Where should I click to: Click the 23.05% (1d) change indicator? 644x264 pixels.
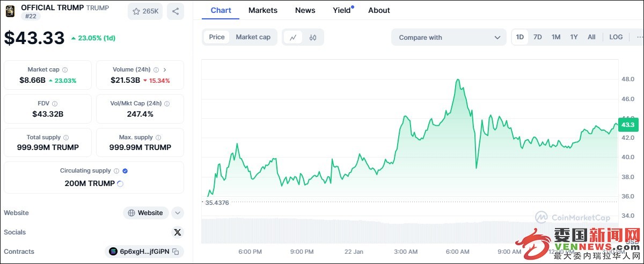tap(93, 38)
